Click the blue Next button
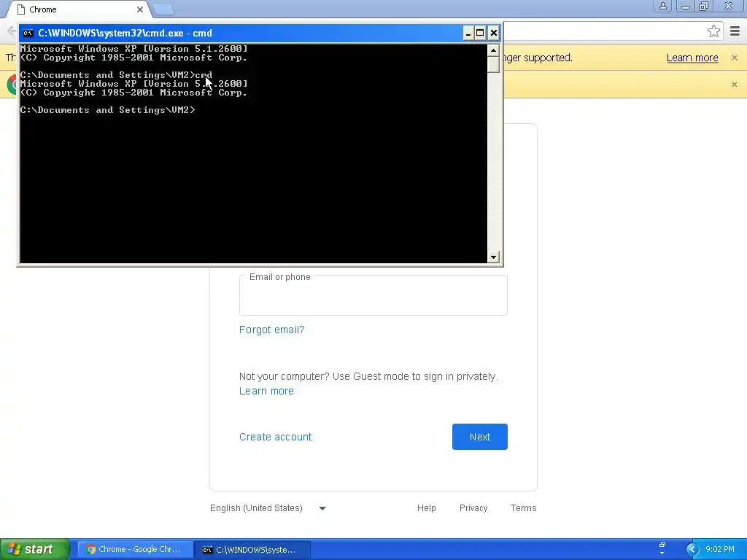Screen dimensions: 747x560 point(480,437)
